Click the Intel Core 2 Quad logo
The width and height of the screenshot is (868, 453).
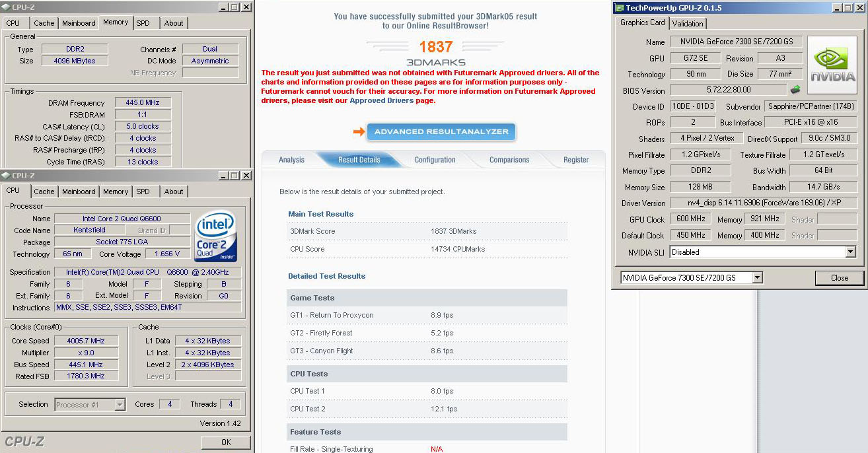tap(215, 236)
